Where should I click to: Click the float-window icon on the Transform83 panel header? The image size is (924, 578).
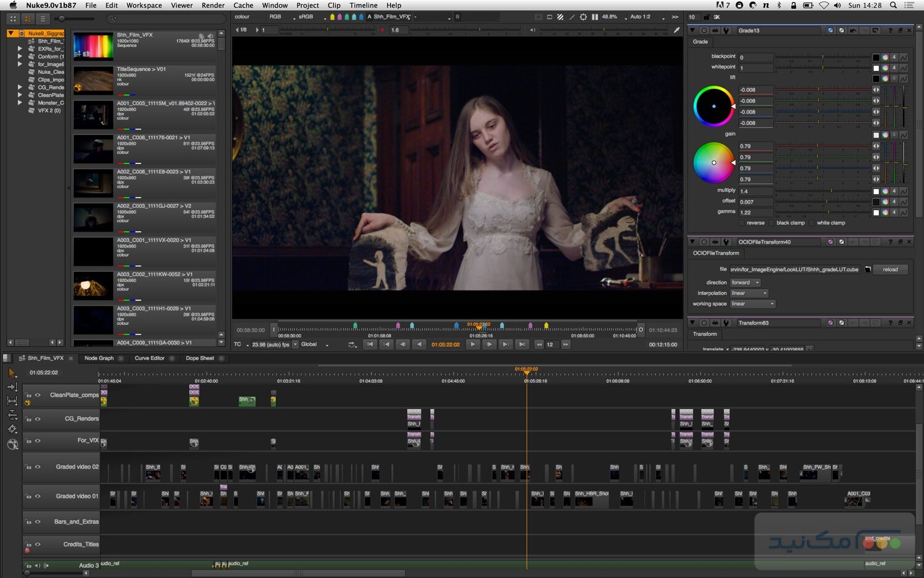(x=900, y=322)
